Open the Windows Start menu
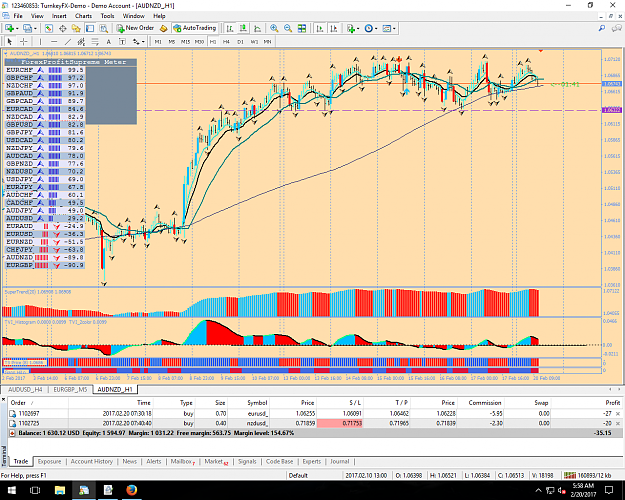The height and width of the screenshot is (500, 625). (11, 490)
